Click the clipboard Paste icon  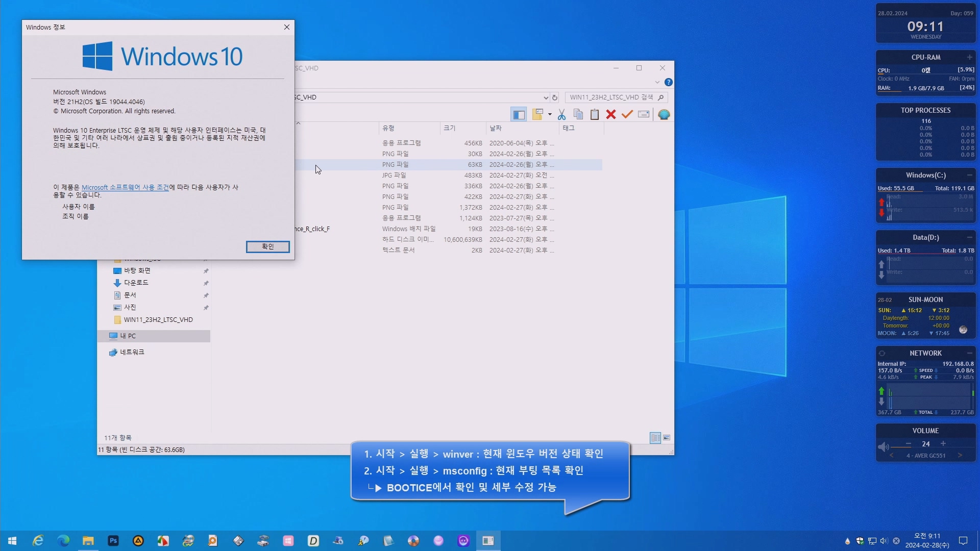tap(594, 114)
